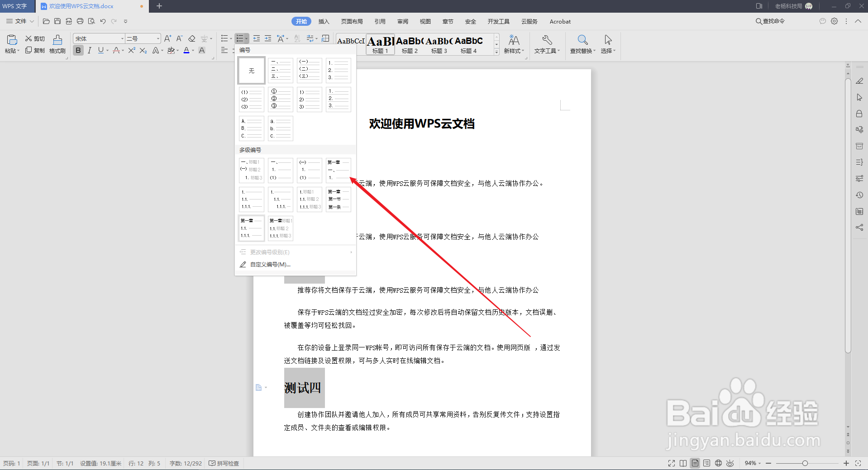Switch to full screen view in status bar
The height and width of the screenshot is (470, 868).
[x=672, y=463]
